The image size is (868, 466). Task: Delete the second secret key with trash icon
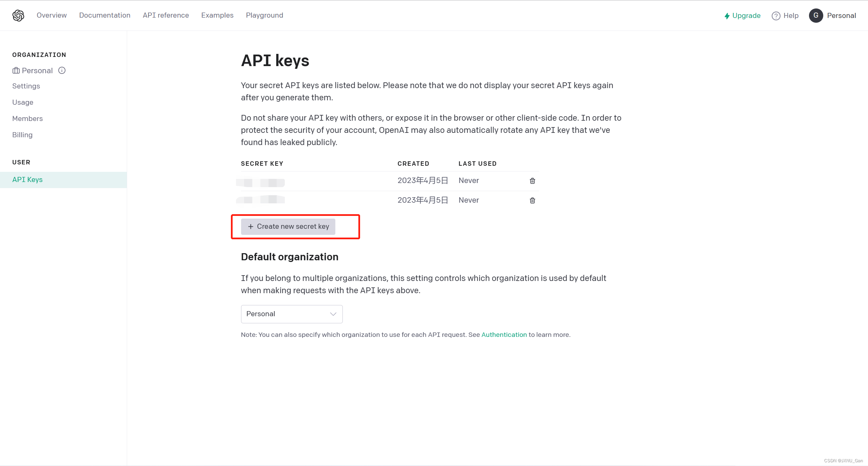[x=532, y=201]
